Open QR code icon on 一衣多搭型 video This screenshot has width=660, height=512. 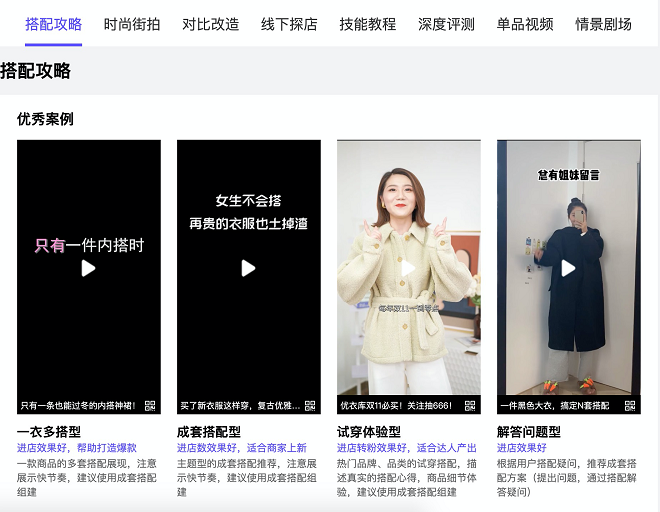pyautogui.click(x=151, y=406)
